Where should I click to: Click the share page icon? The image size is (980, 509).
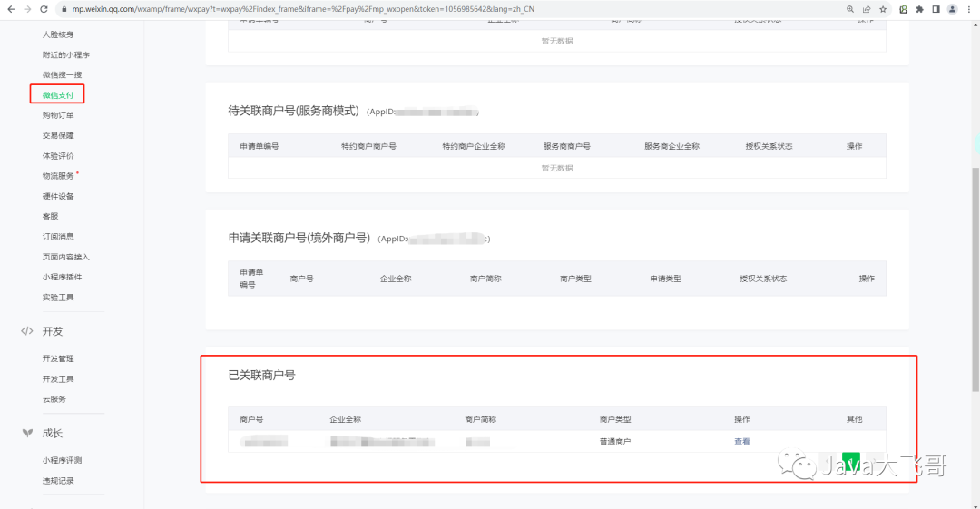point(867,9)
